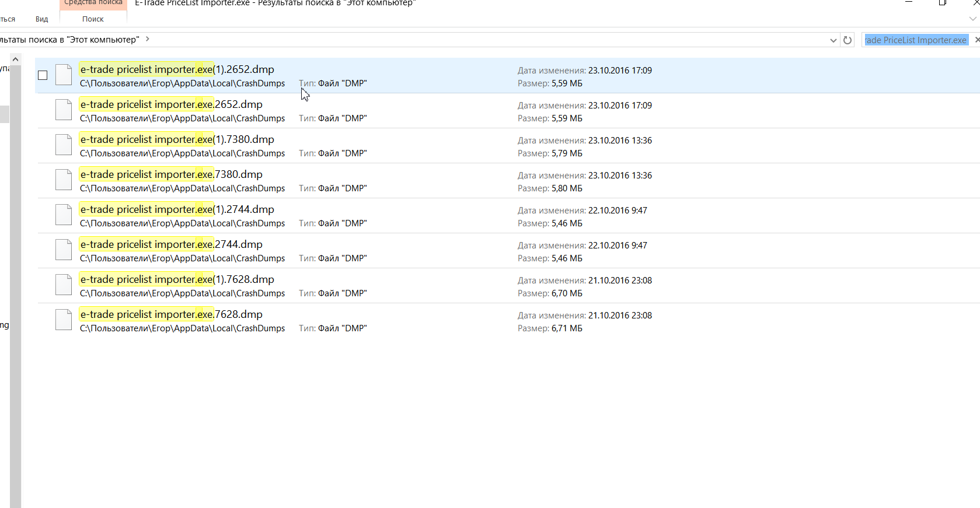Viewport: 980px width, 508px height.
Task: Click file icon of exe.7380.dmp
Action: tap(64, 180)
